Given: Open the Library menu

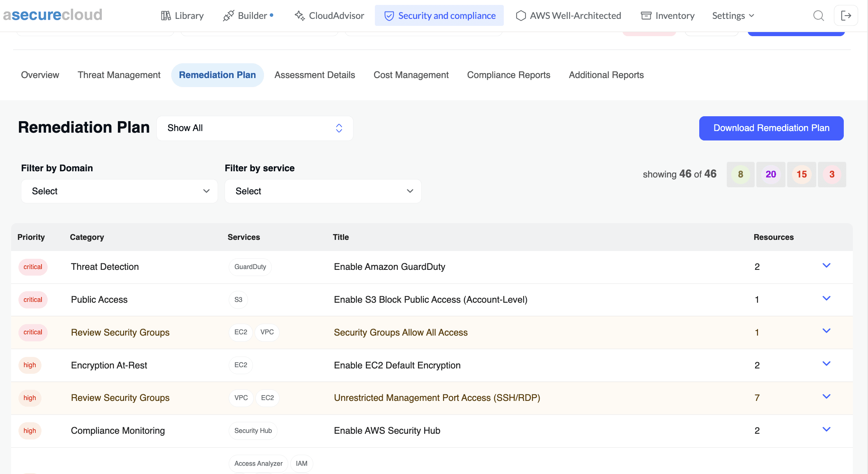Looking at the screenshot, I should pos(182,16).
